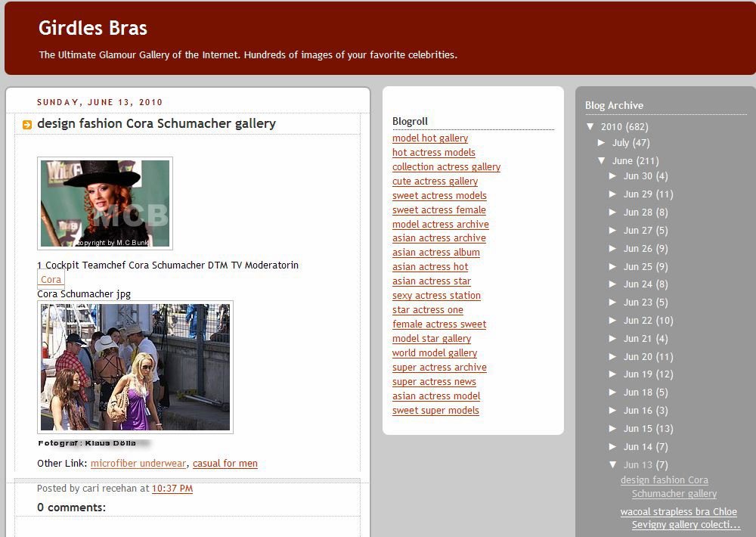Screen dimensions: 756x537
Task: Open the street photo thumbnail
Action: tap(135, 367)
